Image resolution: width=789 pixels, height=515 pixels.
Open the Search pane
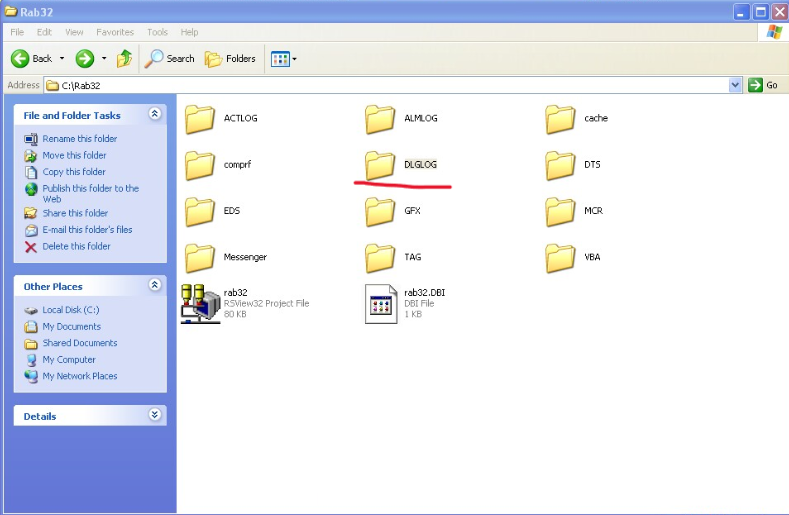click(170, 59)
